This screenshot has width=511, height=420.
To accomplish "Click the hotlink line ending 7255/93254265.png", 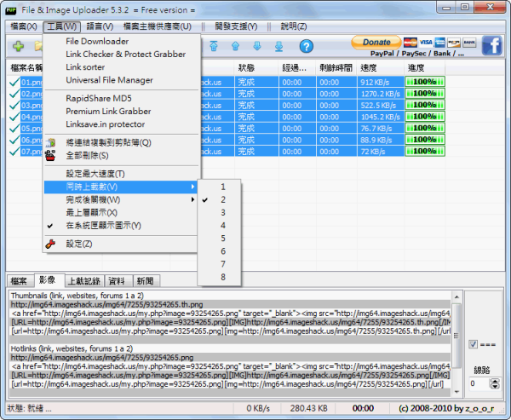I will click(102, 358).
